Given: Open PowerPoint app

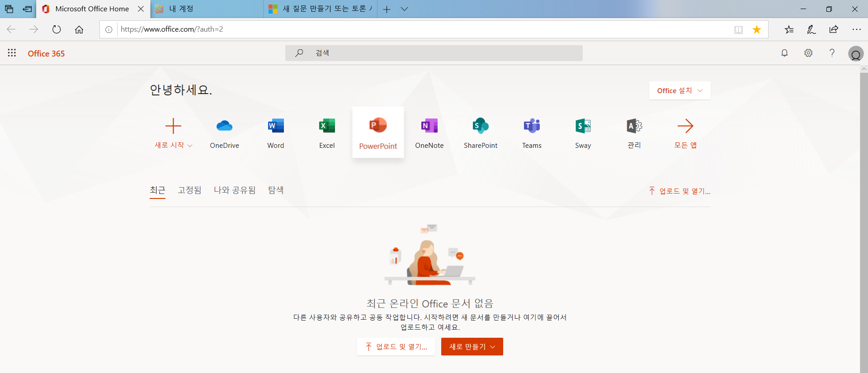Looking at the screenshot, I should 378,132.
